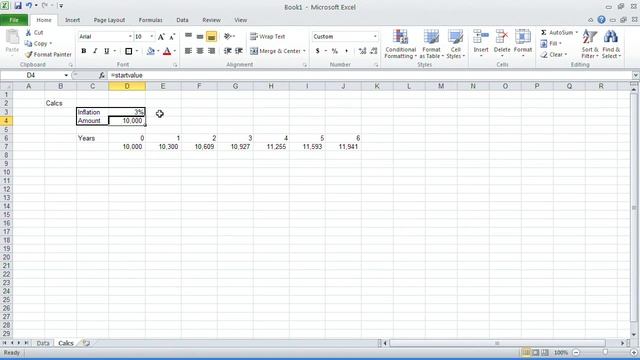Screen dimensions: 640x360
Task: Switch to the Review tab
Action: click(211, 20)
